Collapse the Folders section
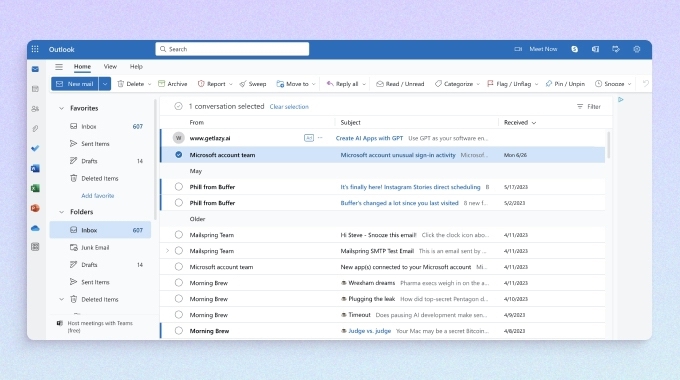Image resolution: width=680 pixels, height=380 pixels. pyautogui.click(x=61, y=212)
